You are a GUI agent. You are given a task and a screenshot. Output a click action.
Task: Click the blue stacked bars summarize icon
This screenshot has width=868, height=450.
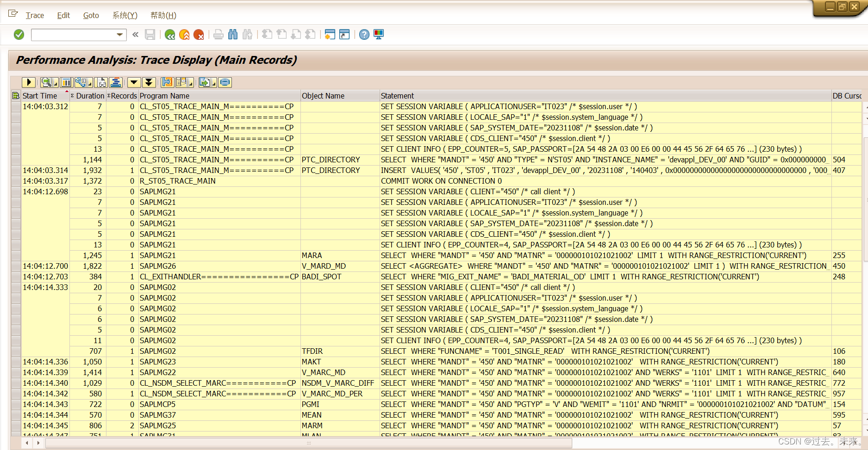tap(116, 82)
